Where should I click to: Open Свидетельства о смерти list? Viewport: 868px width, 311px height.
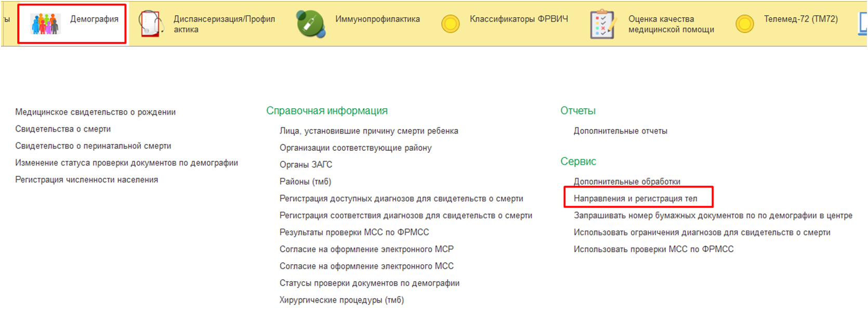[63, 129]
